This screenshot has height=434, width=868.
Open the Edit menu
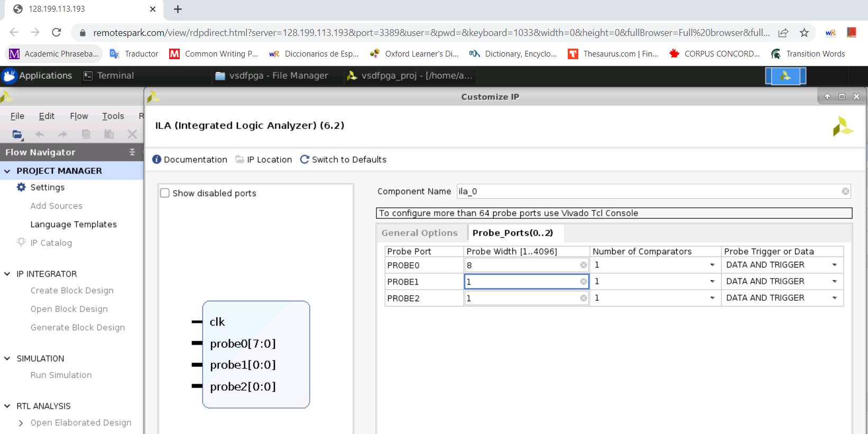click(47, 116)
